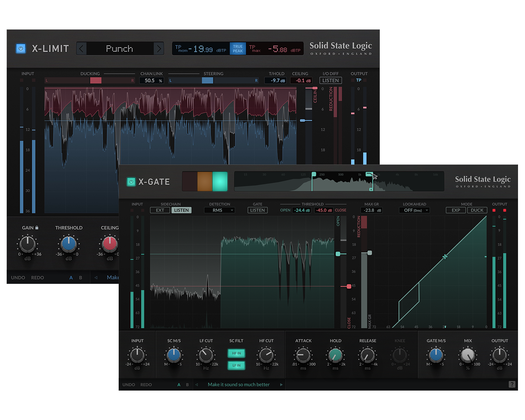The height and width of the screenshot is (420, 525).
Task: Edit the MAX GR -23.8 dB value
Action: click(x=372, y=210)
